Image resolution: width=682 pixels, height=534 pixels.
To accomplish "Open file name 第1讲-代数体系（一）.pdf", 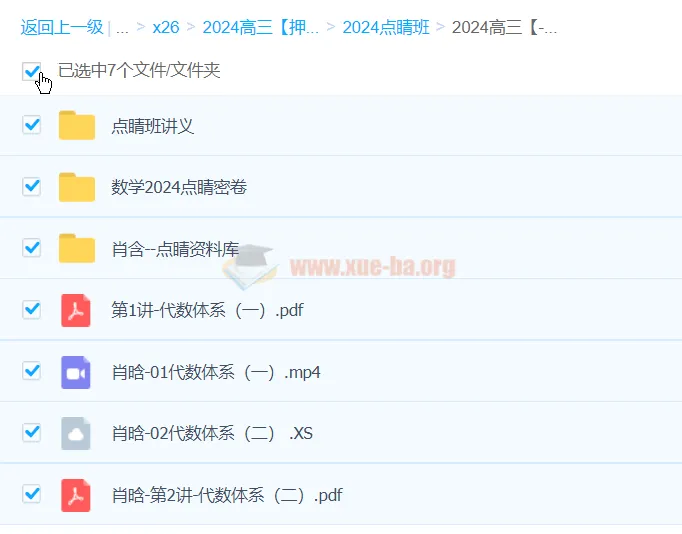I will click(207, 310).
